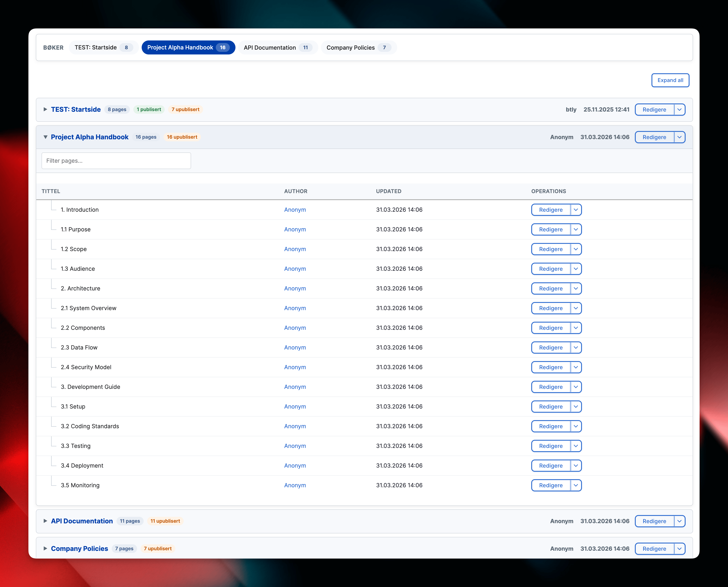Click Redigere in 2.1 System Overview row
Image resolution: width=728 pixels, height=587 pixels.
coord(550,308)
